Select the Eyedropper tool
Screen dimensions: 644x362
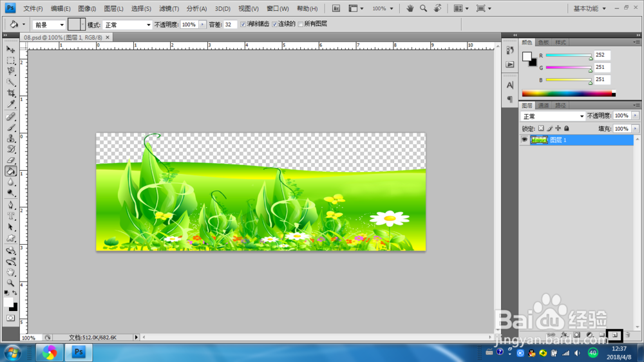click(11, 104)
